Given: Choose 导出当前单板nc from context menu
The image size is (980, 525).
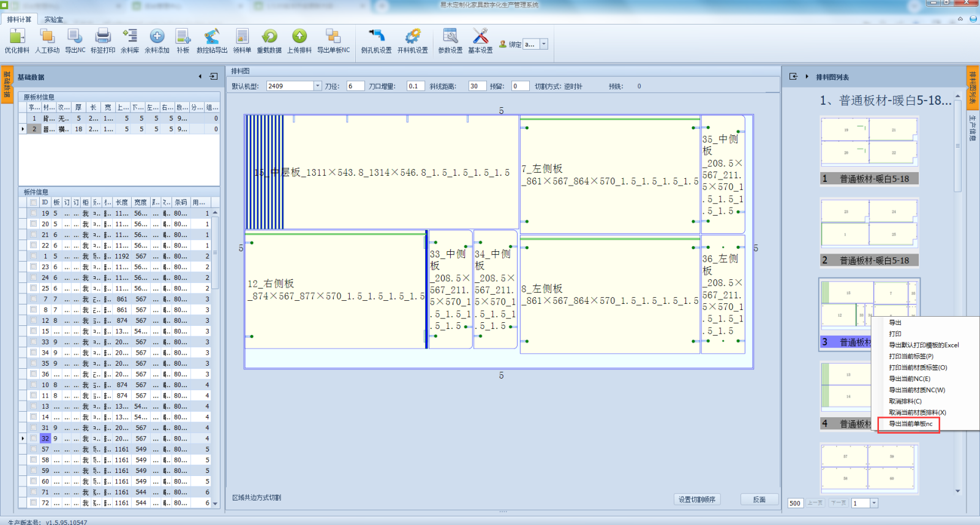Looking at the screenshot, I should (910, 424).
